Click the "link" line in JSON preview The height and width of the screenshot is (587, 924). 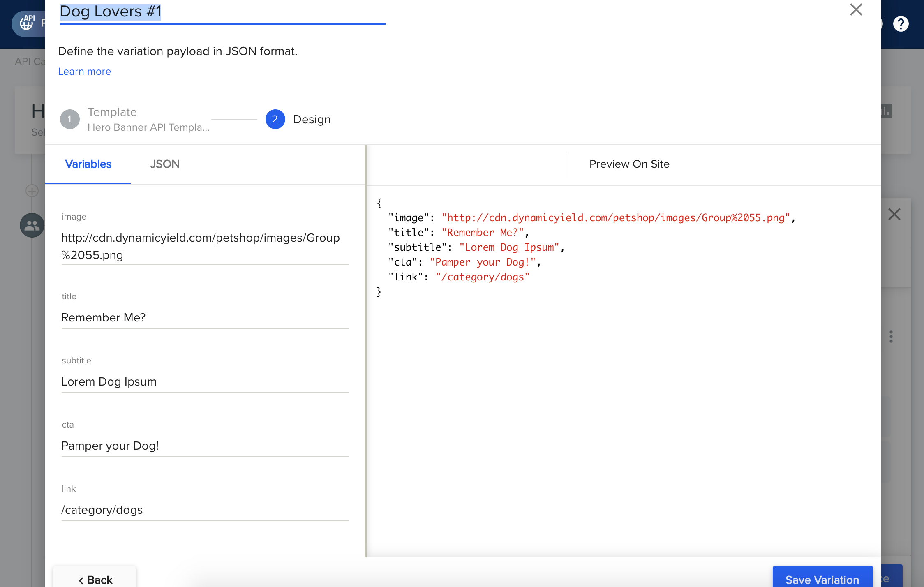pos(459,277)
